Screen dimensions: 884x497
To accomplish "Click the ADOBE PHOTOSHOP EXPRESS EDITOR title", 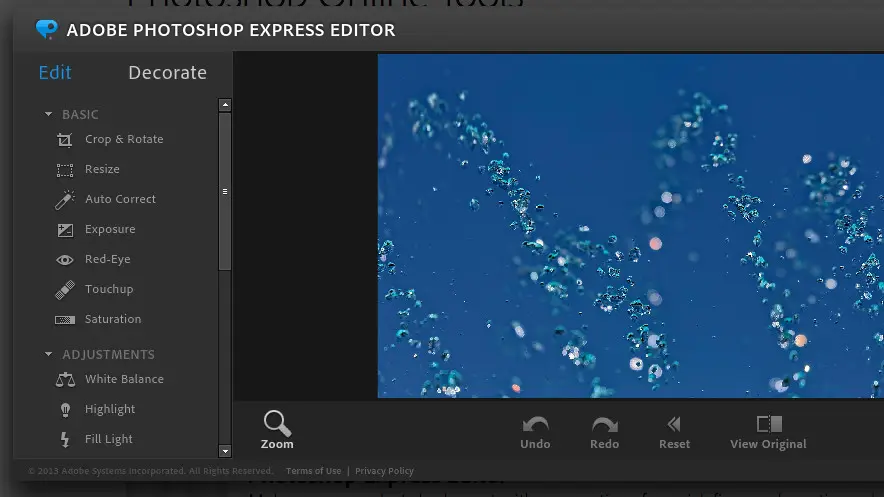I will click(x=231, y=30).
